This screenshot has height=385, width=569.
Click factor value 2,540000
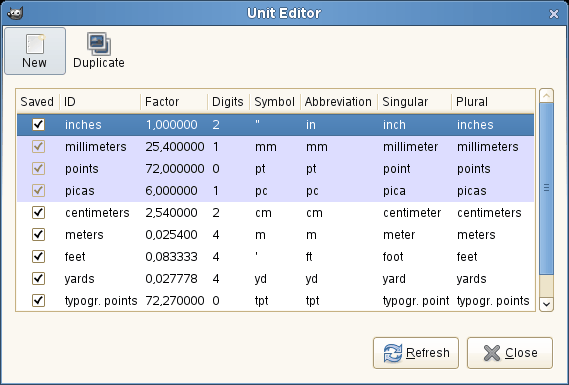point(172,213)
